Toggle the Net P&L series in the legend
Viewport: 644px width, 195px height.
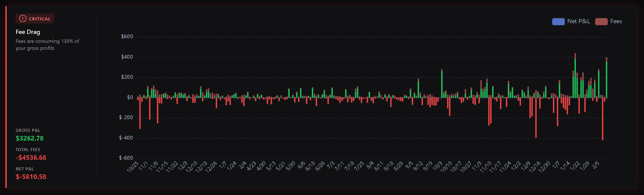point(573,22)
